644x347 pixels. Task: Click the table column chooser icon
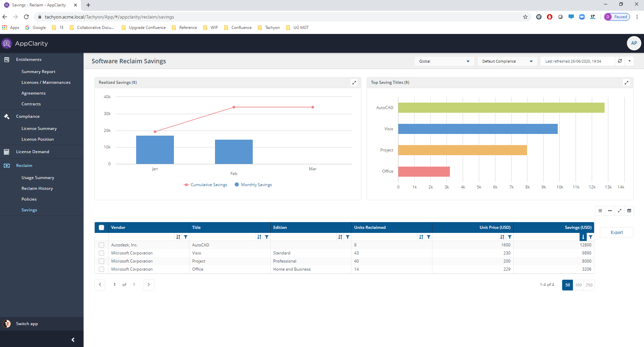pos(629,211)
